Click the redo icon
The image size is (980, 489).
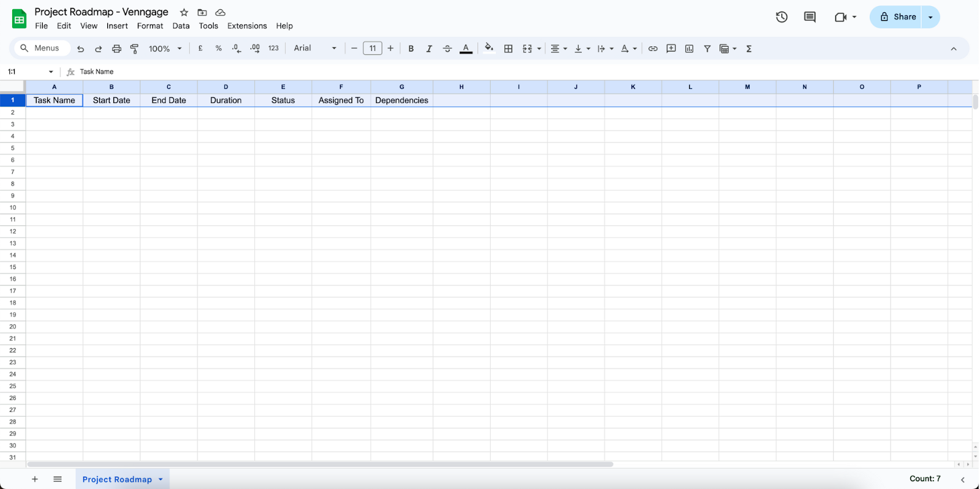[x=98, y=48]
